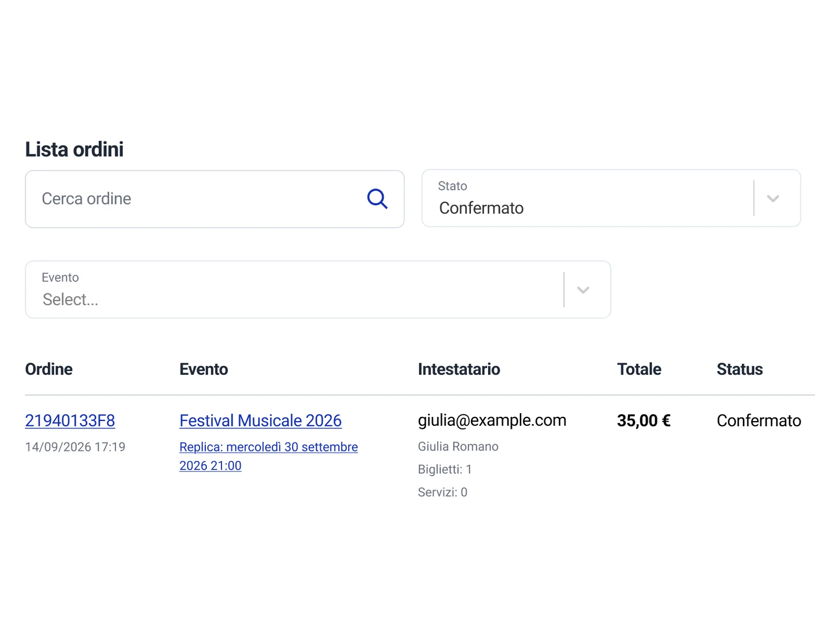Viewport: 840px width, 630px height.
Task: Open the Evento Select... dropdown
Action: [318, 289]
